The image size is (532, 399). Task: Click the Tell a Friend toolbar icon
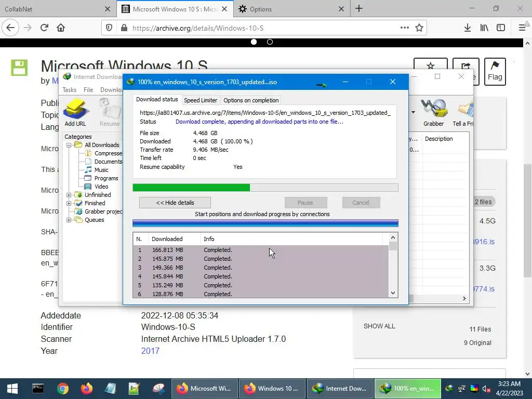[x=464, y=112]
